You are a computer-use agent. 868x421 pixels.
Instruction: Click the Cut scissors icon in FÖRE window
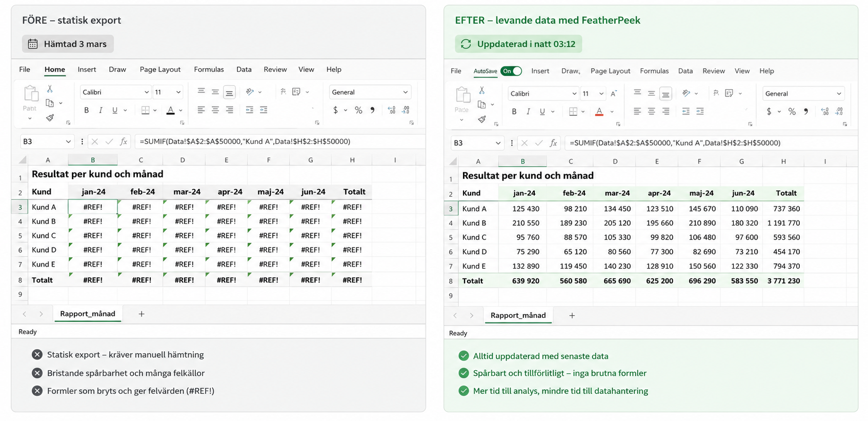point(50,89)
